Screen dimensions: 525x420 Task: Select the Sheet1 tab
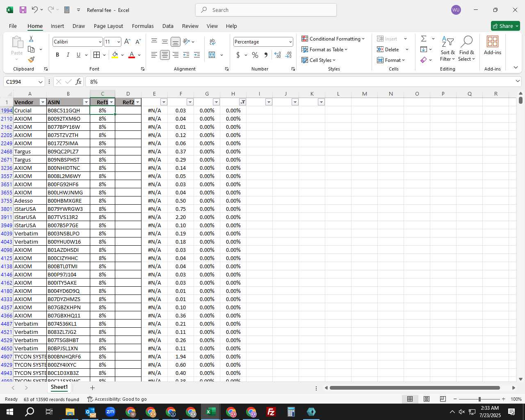coord(59,387)
